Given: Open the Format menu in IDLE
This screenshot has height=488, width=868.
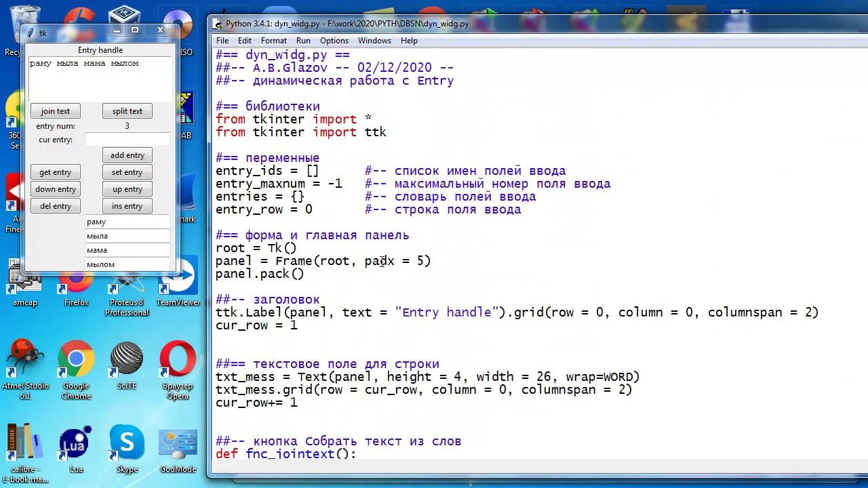Looking at the screenshot, I should click(x=274, y=41).
